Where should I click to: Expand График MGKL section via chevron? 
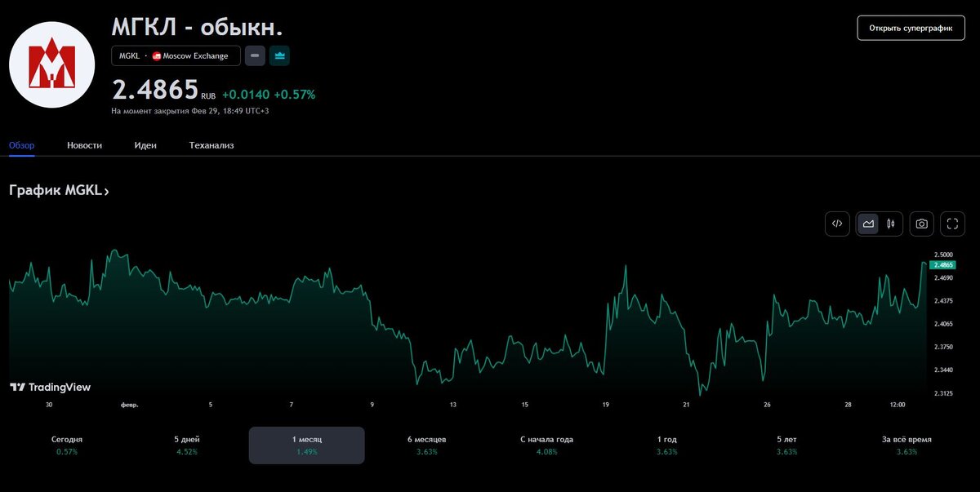pyautogui.click(x=105, y=190)
